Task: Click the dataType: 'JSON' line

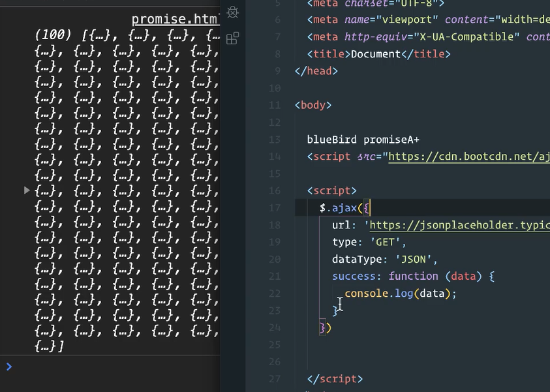Action: (385, 259)
